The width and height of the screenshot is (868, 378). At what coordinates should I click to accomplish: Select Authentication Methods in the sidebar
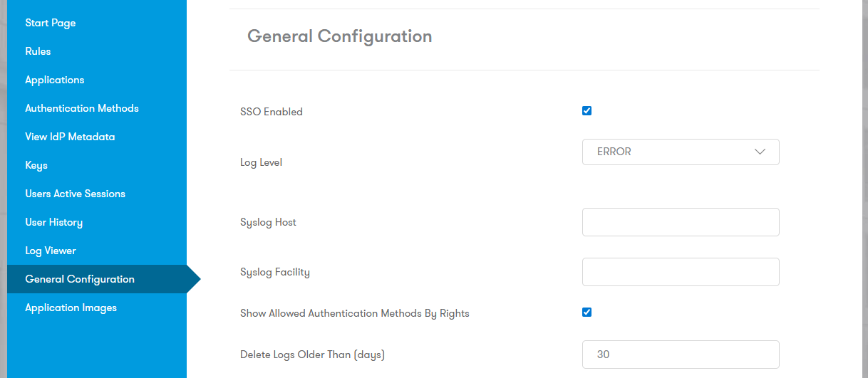coord(81,108)
